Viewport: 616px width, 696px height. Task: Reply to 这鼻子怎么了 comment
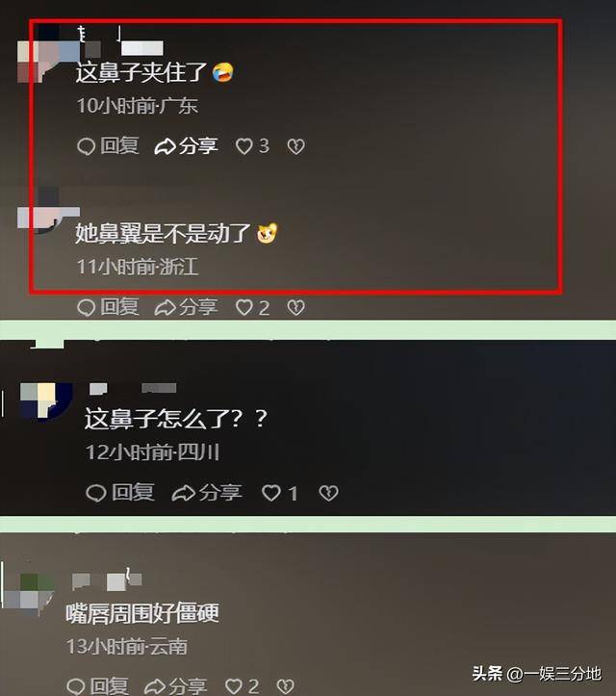pyautogui.click(x=119, y=493)
